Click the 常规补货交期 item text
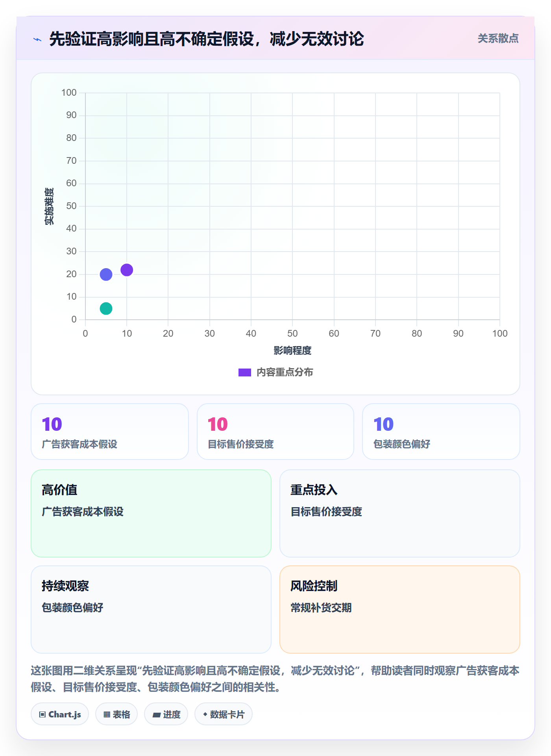 click(x=321, y=608)
